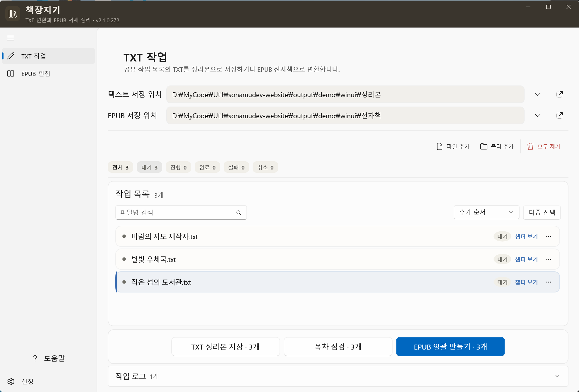
Task: Select 바람의 지도 제작자.txt row
Action: [x=338, y=236]
